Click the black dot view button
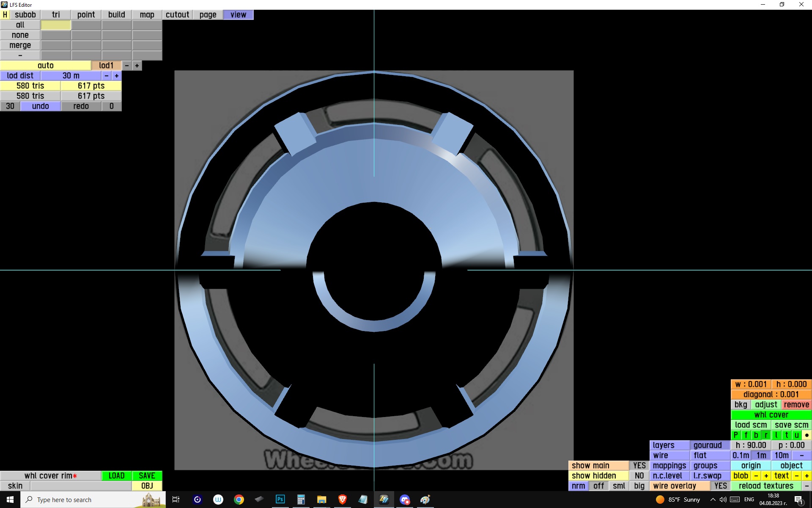 click(807, 435)
